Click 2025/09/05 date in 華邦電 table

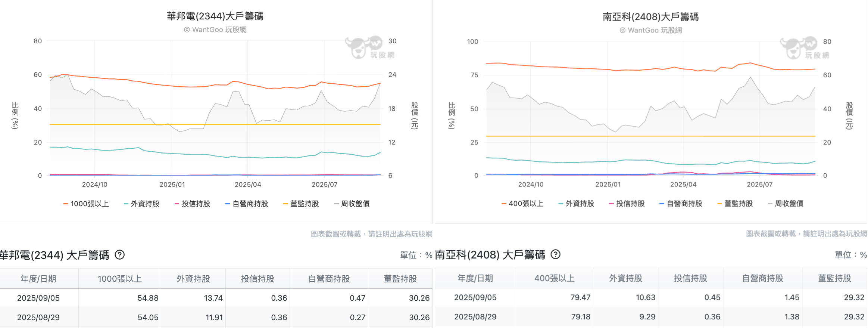click(38, 298)
